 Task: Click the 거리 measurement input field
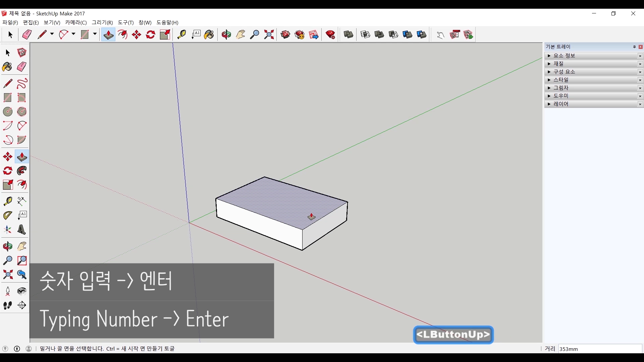600,349
